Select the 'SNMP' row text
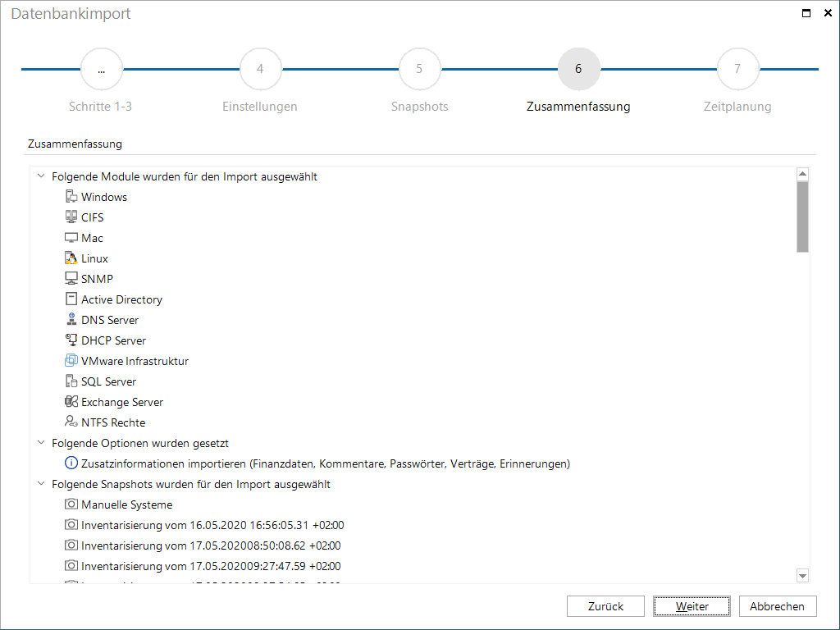The width and height of the screenshot is (840, 630). (97, 279)
